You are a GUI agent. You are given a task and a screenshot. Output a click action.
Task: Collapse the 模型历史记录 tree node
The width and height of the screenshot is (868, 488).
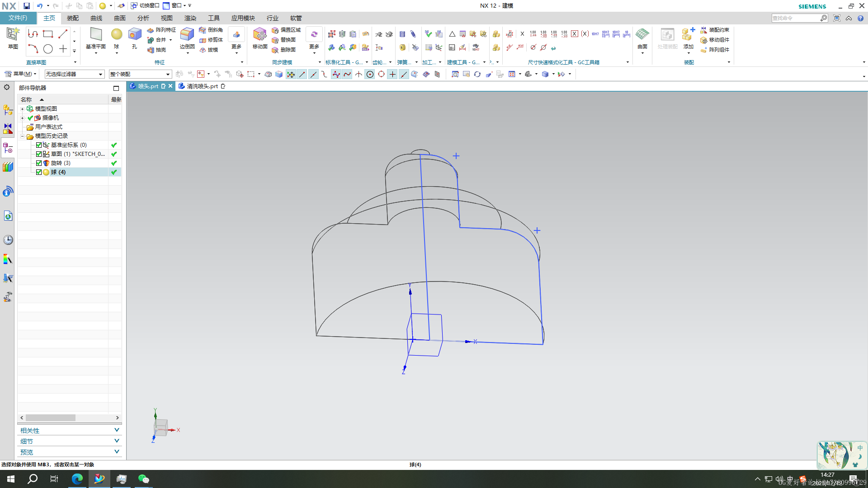[22, 136]
